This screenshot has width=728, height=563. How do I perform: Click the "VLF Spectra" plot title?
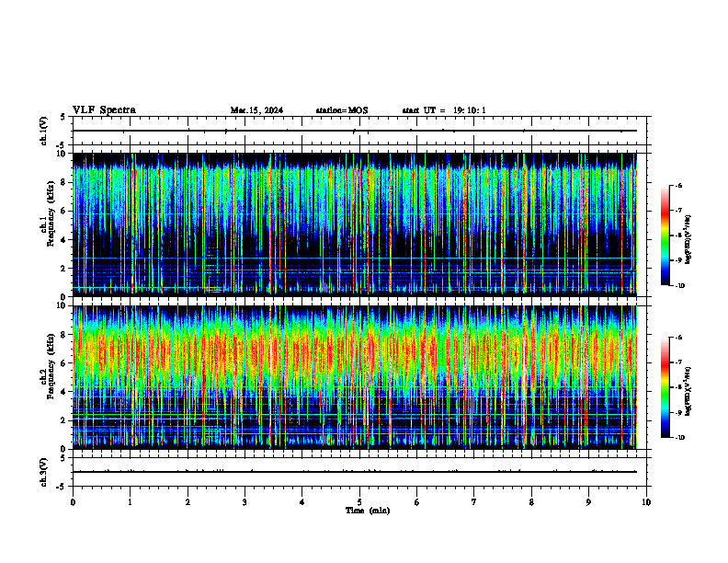pyautogui.click(x=104, y=110)
